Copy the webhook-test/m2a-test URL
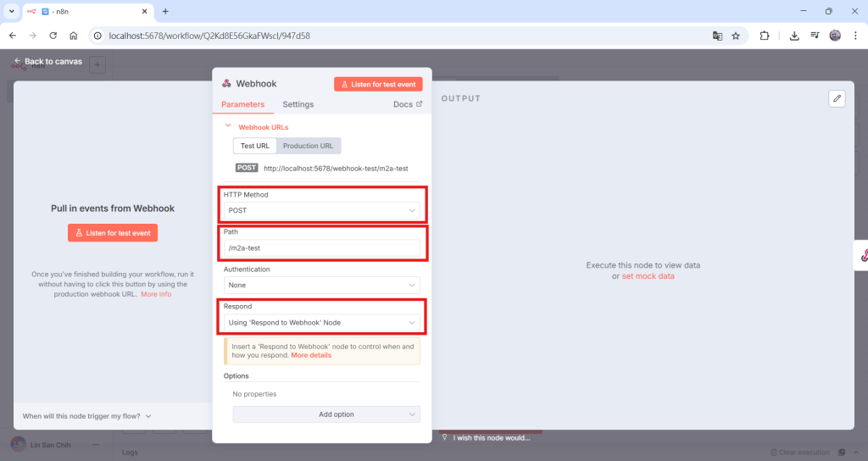Viewport: 868px width, 461px height. (336, 169)
